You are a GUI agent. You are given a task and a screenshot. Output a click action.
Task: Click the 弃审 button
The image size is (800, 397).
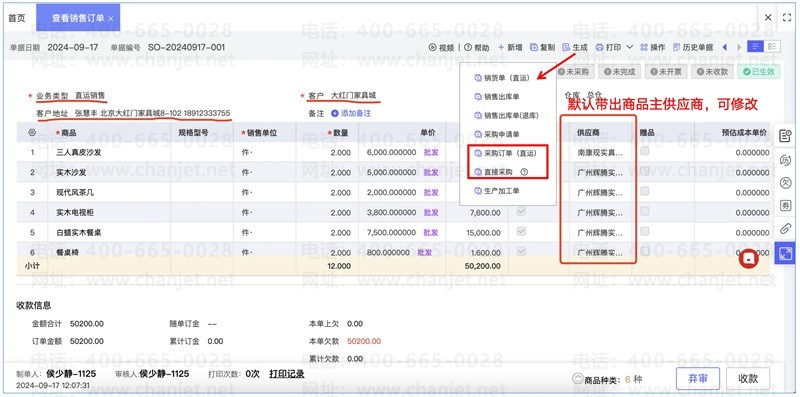[x=697, y=379]
